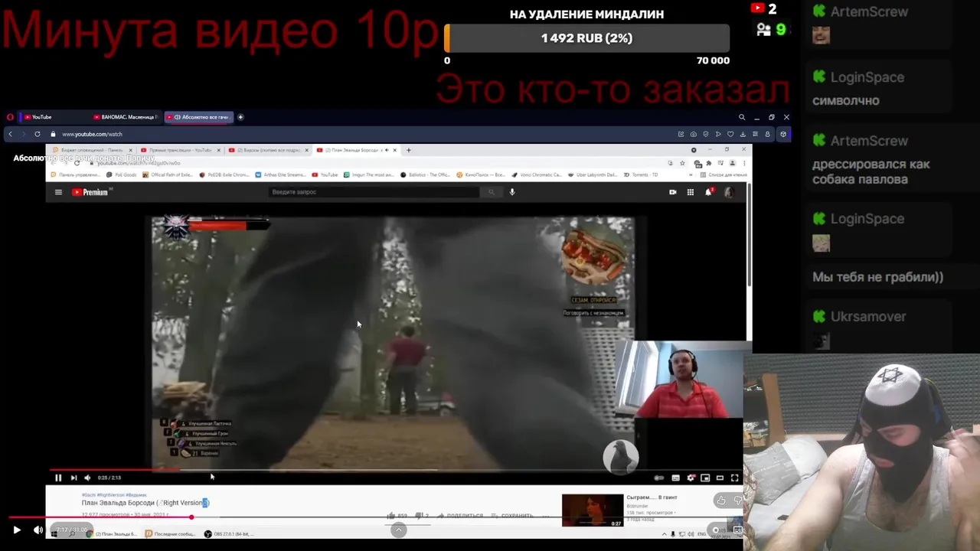Like the 'План Эвальда Борсоди' video
The height and width of the screenshot is (551, 980).
pyautogui.click(x=398, y=516)
